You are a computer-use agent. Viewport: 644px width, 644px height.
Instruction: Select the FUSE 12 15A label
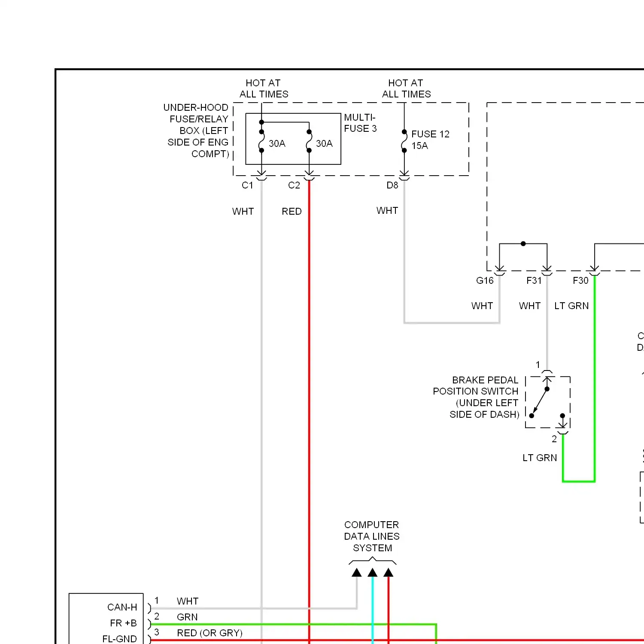click(x=430, y=140)
